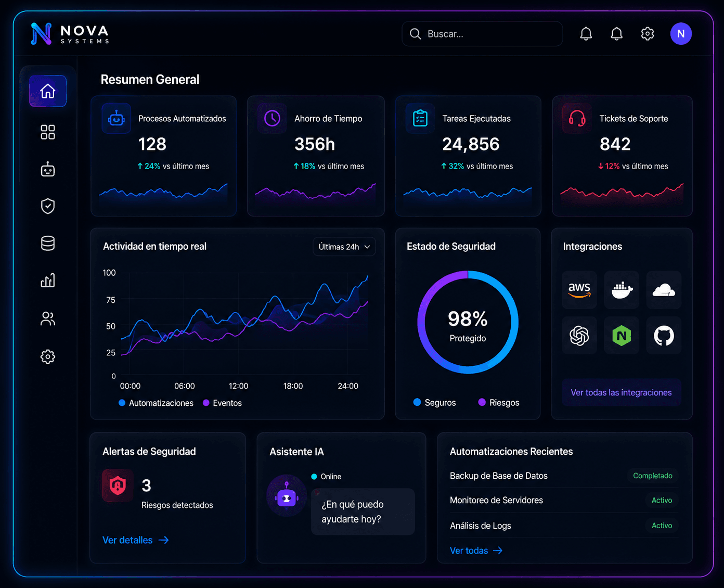Open the Docker integration tile

click(x=622, y=290)
